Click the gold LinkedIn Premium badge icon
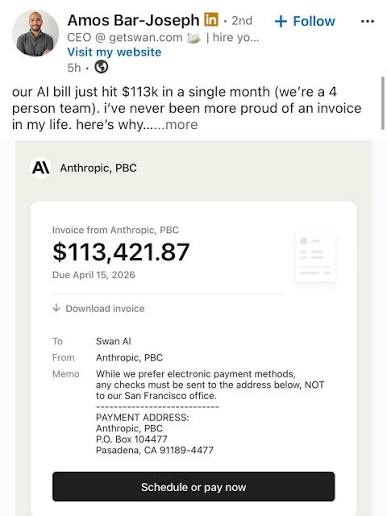The width and height of the screenshot is (387, 516). click(211, 20)
